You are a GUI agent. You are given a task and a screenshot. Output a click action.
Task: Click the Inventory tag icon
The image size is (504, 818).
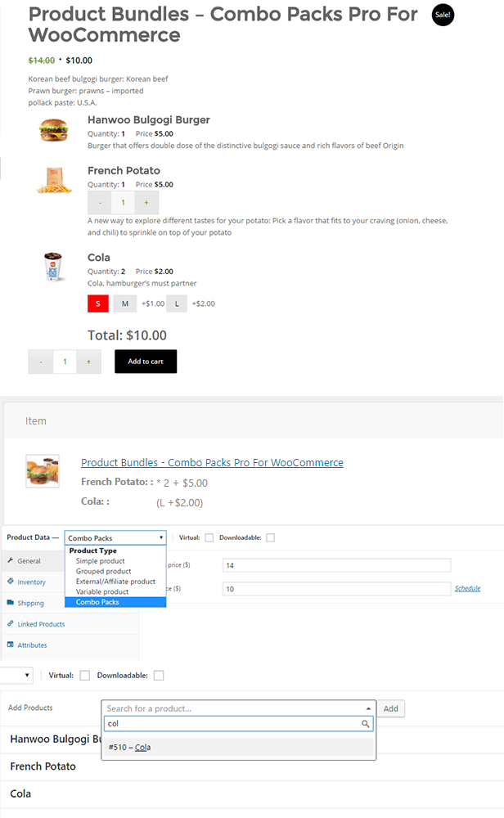click(11, 581)
